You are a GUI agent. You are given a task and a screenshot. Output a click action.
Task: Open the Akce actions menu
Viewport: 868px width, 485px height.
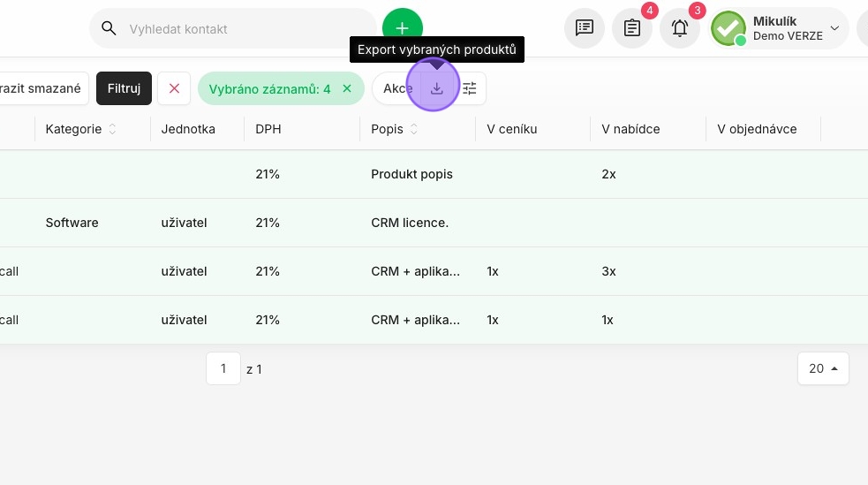pyautogui.click(x=396, y=88)
